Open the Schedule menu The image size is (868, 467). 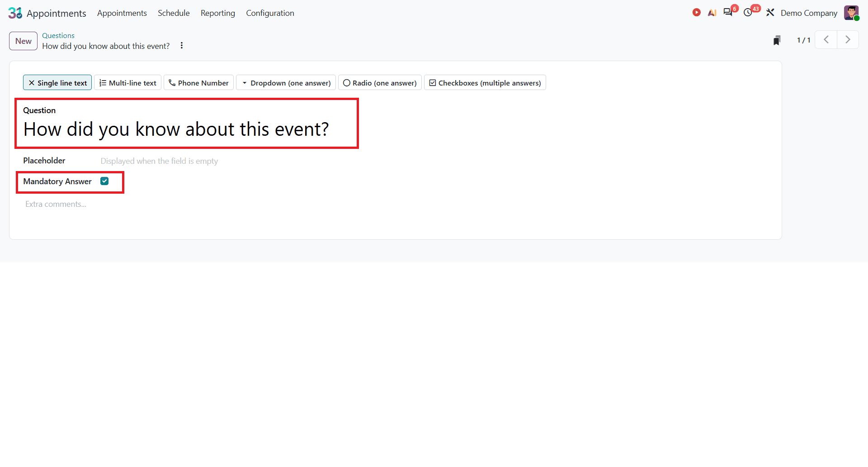pos(174,13)
